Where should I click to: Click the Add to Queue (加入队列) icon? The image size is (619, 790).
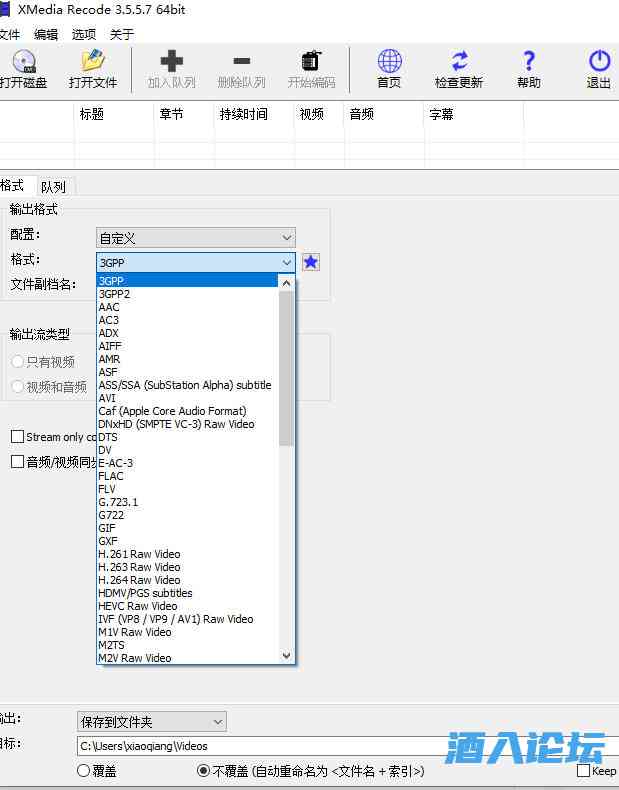click(x=171, y=62)
